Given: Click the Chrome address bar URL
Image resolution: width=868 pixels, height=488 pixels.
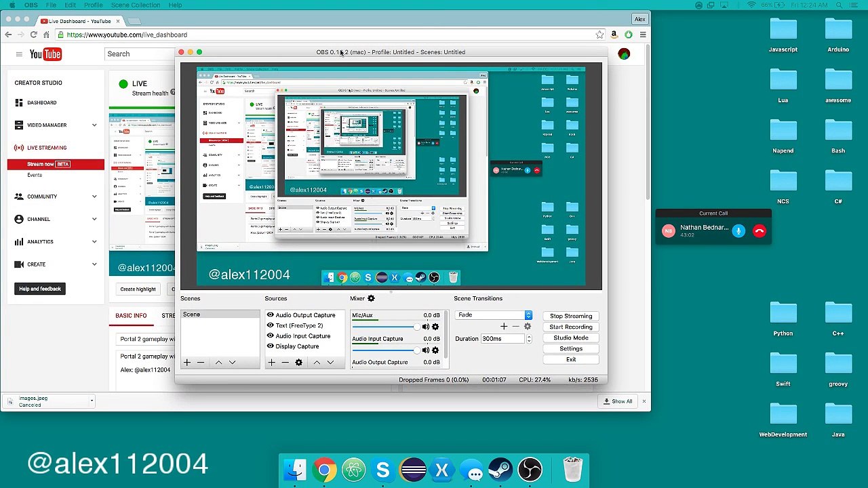Looking at the screenshot, I should 127,35.
